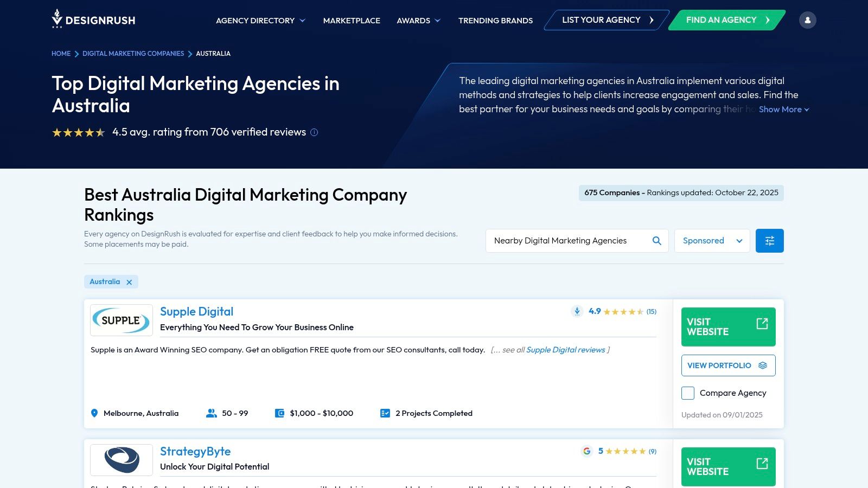Click the Melbourne, Australia location text
Screen dimensions: 868x488
click(x=141, y=413)
